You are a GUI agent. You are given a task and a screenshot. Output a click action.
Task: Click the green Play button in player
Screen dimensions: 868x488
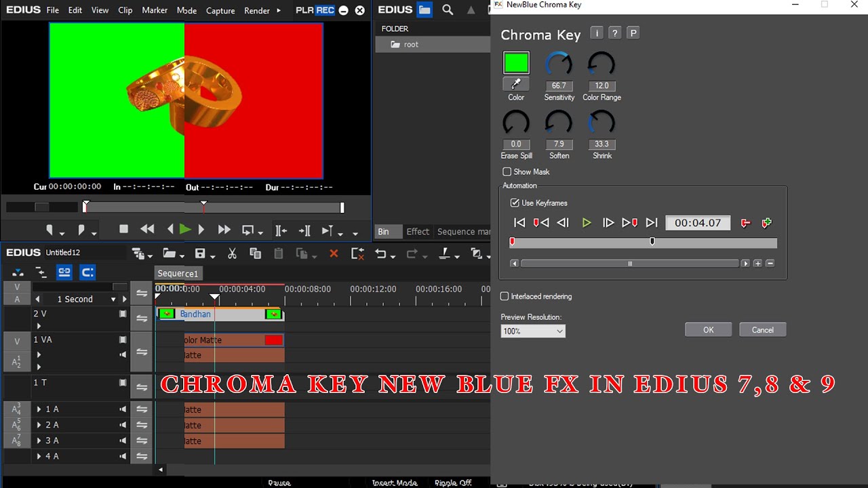pyautogui.click(x=184, y=230)
